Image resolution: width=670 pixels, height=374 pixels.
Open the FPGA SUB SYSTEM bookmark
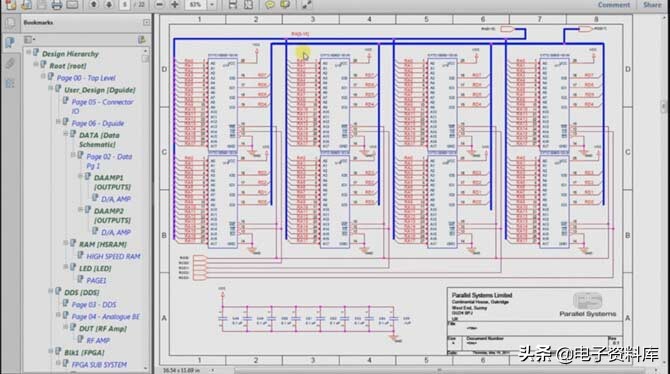(99, 365)
